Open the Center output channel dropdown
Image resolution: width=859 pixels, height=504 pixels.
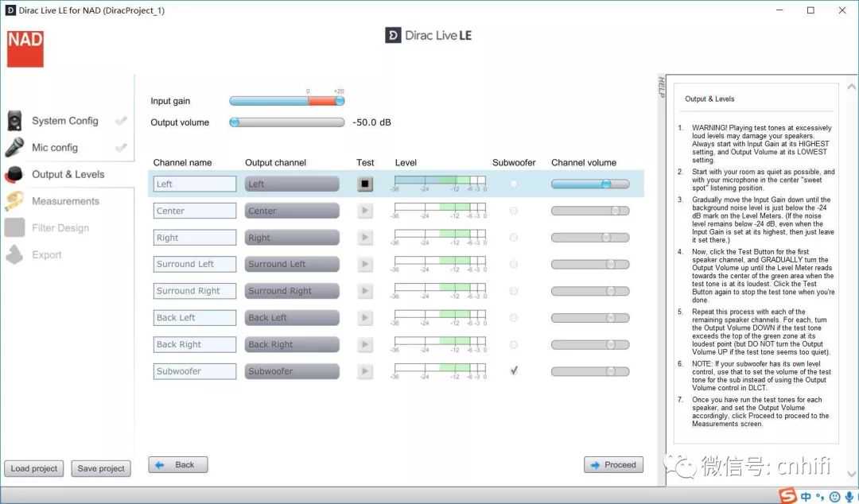[292, 211]
